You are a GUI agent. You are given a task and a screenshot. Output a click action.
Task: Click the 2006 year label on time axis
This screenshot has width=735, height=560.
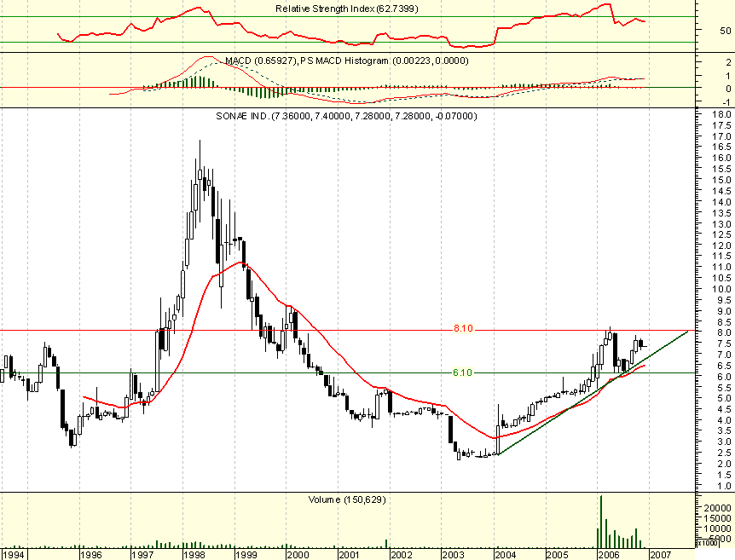coord(609,555)
